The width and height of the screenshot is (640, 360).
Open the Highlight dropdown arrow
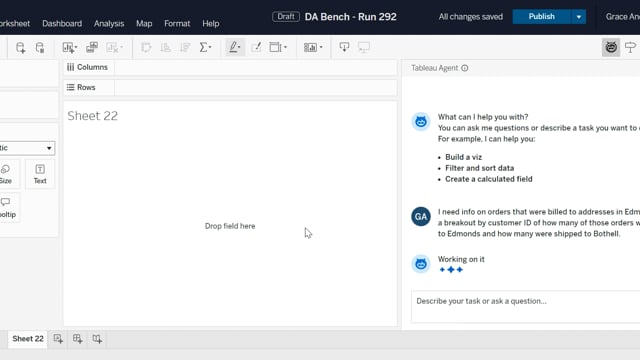pyautogui.click(x=239, y=47)
